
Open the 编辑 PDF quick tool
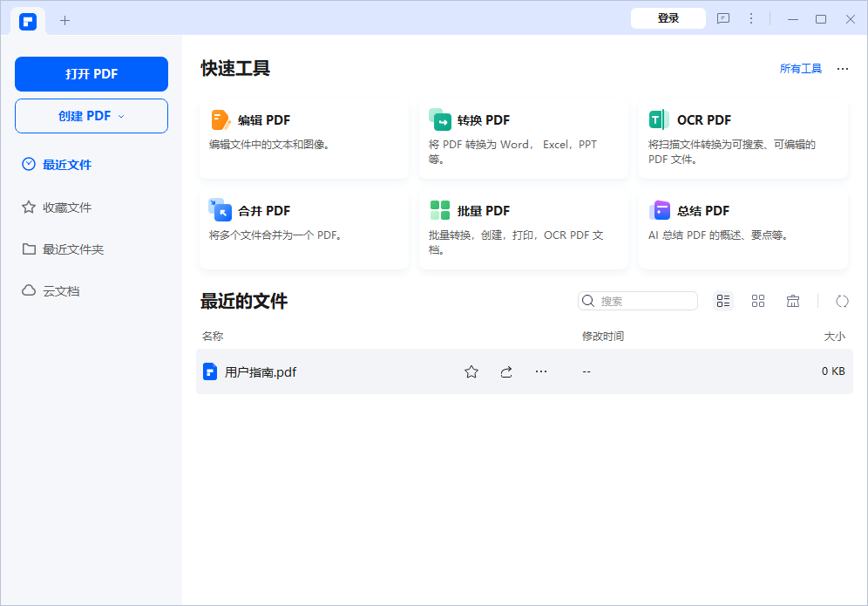[262, 120]
